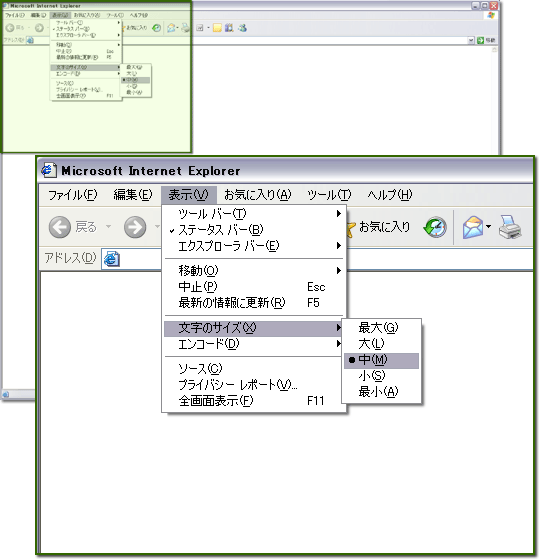
Task: Select 最大(G) text size in the enlarged submenu
Action: (x=381, y=328)
